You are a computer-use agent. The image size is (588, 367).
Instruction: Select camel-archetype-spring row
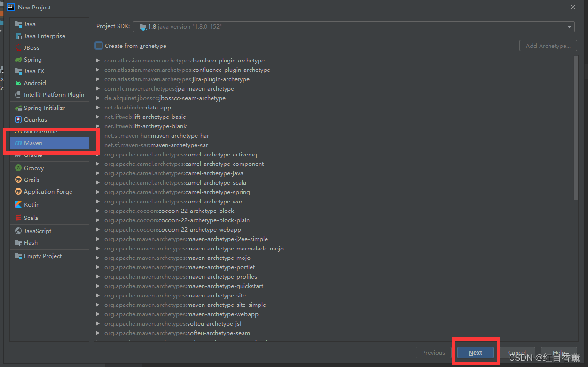coord(334,192)
